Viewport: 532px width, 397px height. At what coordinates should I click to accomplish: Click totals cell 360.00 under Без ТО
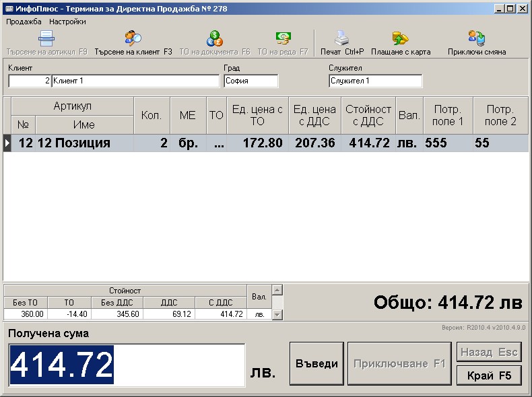[x=26, y=314]
